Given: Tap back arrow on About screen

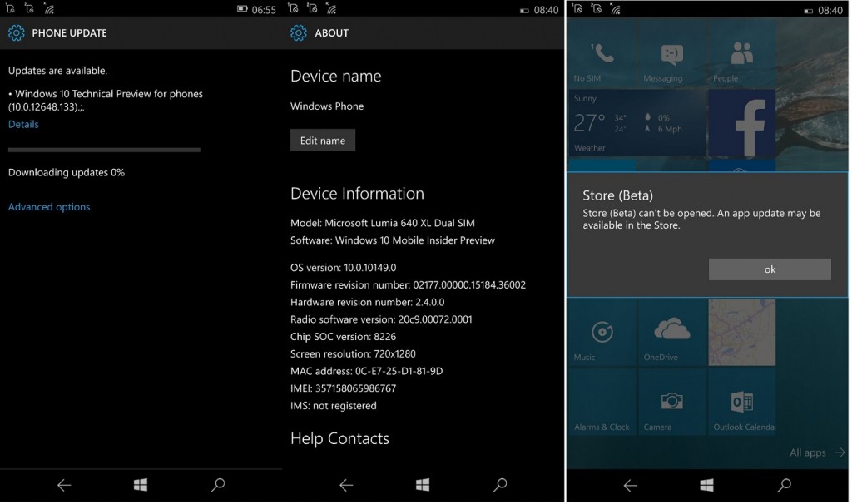Looking at the screenshot, I should [x=346, y=485].
